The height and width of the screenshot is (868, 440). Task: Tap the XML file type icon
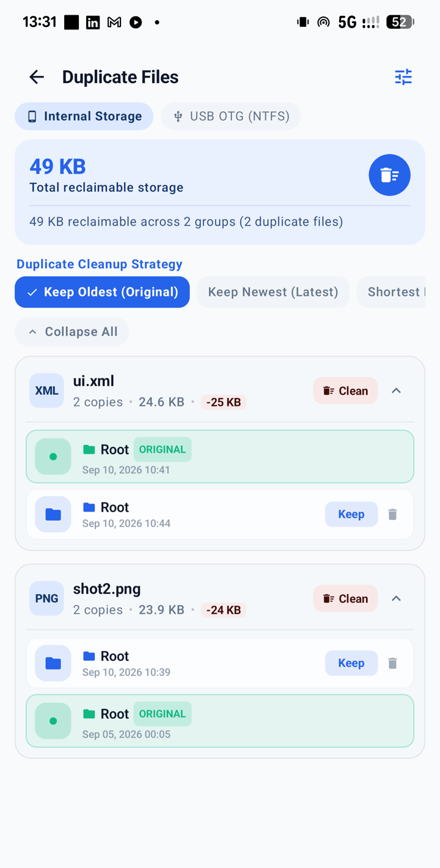46,391
